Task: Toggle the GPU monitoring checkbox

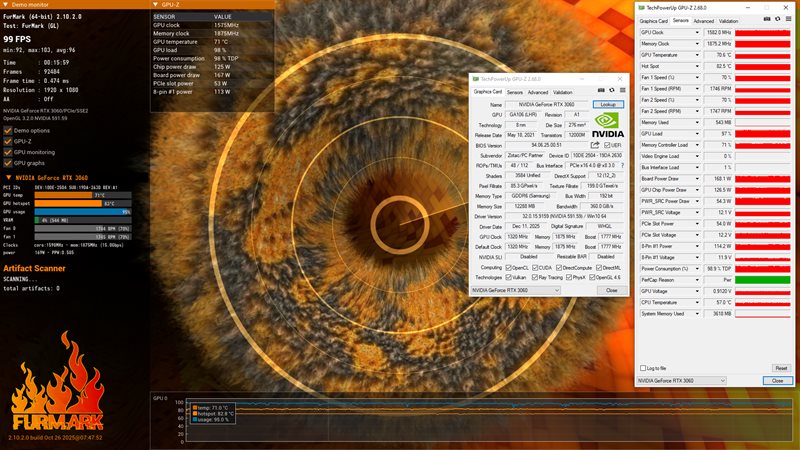Action: [7, 152]
